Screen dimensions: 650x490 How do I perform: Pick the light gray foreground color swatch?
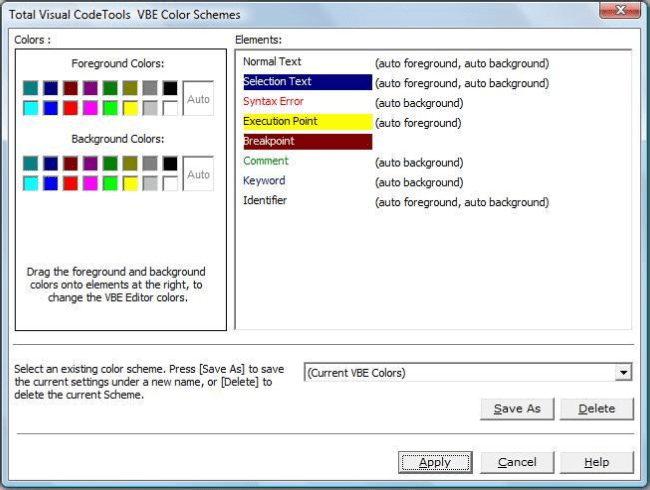coord(150,108)
